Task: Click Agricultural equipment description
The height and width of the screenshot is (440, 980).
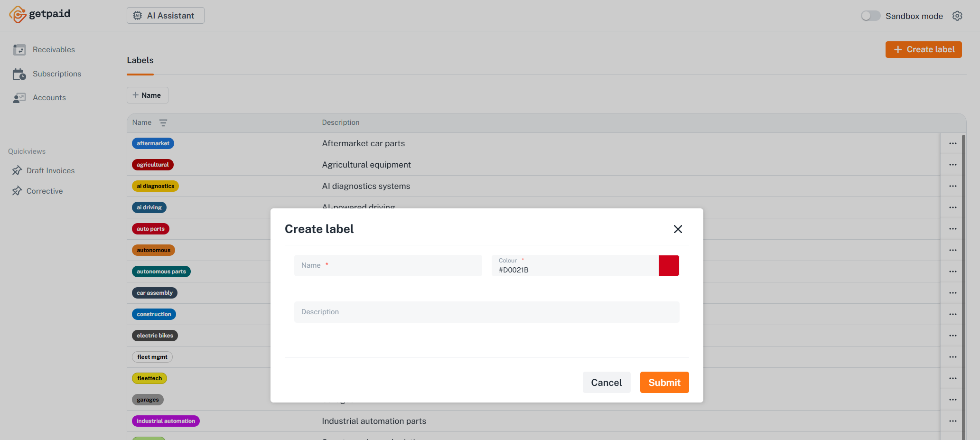Action: click(x=366, y=165)
